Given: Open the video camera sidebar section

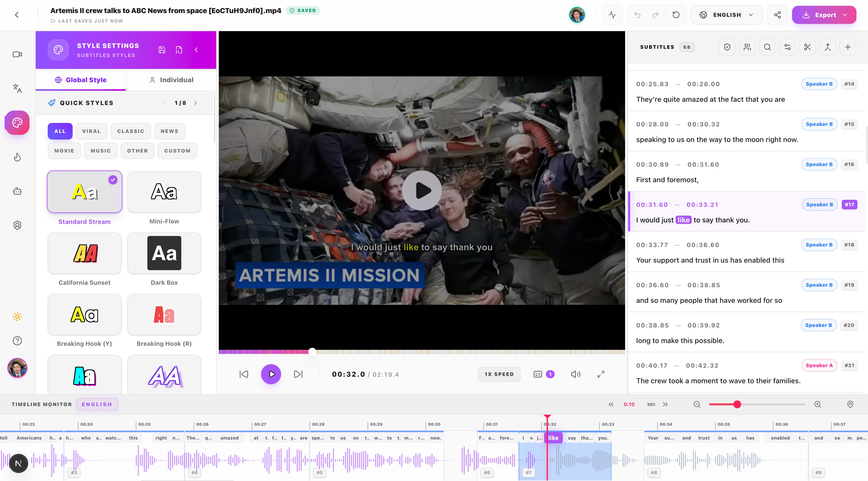Looking at the screenshot, I should 17,54.
